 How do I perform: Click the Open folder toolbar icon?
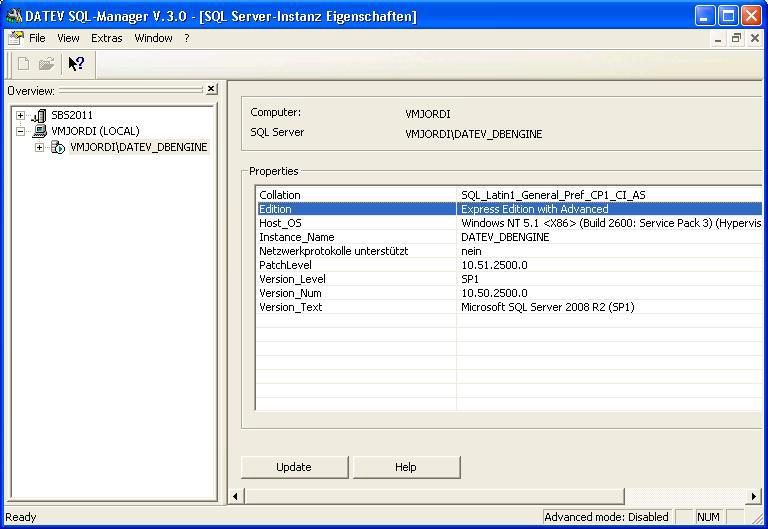click(47, 64)
